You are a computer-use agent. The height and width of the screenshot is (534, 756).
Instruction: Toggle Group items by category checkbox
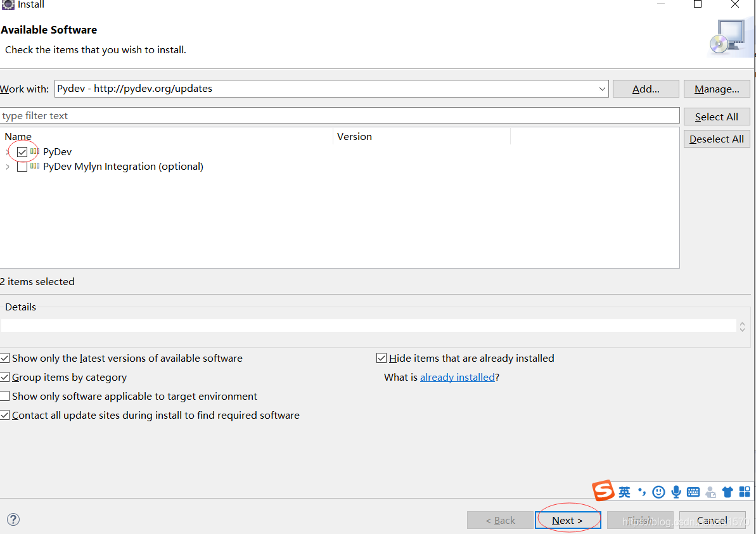(x=5, y=377)
